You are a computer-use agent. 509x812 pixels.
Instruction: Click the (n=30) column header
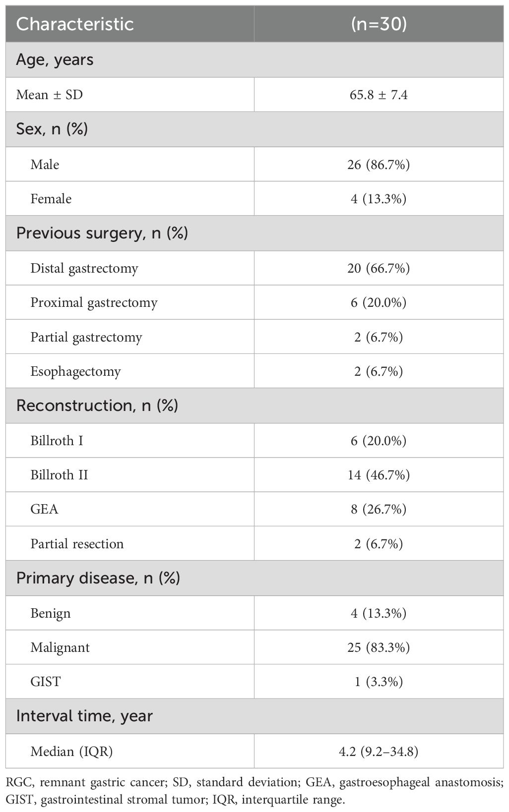pyautogui.click(x=379, y=24)
